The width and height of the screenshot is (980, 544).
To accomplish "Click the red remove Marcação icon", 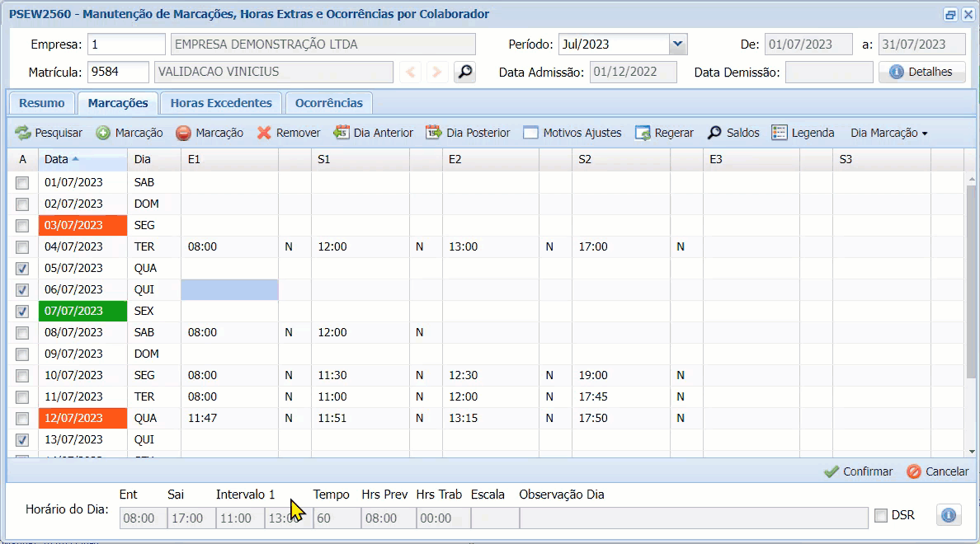I will [x=183, y=133].
